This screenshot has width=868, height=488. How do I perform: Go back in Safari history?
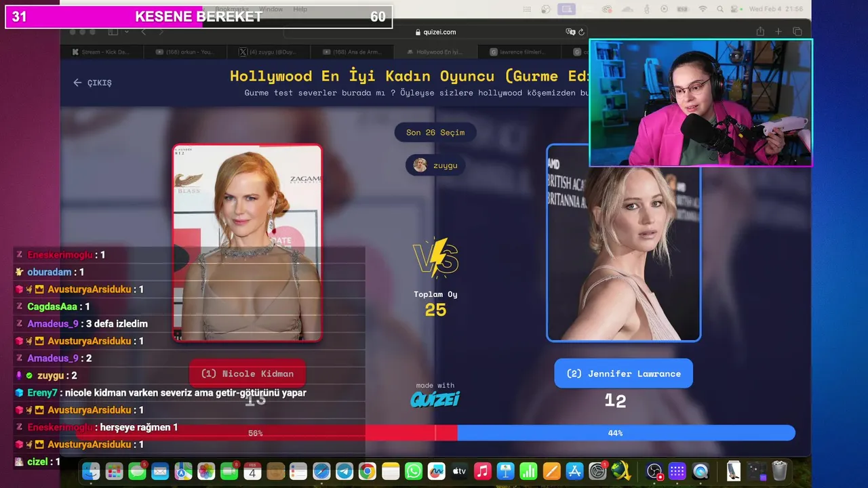[143, 32]
